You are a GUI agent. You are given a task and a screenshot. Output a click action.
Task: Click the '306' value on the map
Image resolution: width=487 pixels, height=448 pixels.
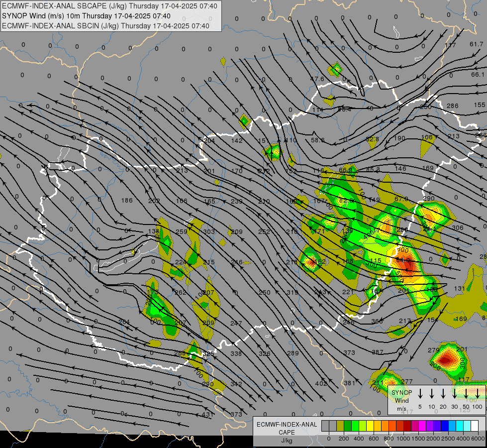(458, 228)
